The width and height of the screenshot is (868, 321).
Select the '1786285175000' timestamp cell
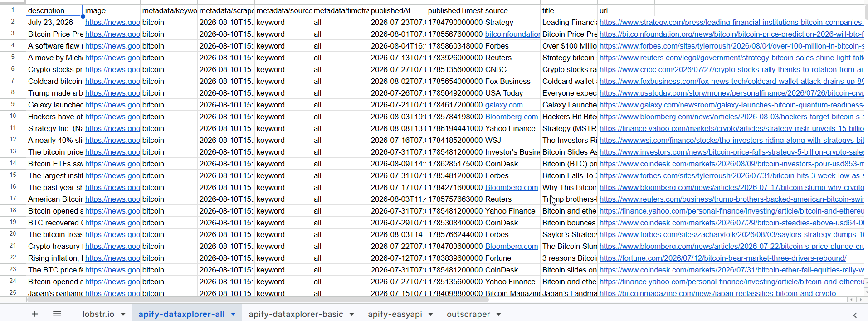coord(454,164)
